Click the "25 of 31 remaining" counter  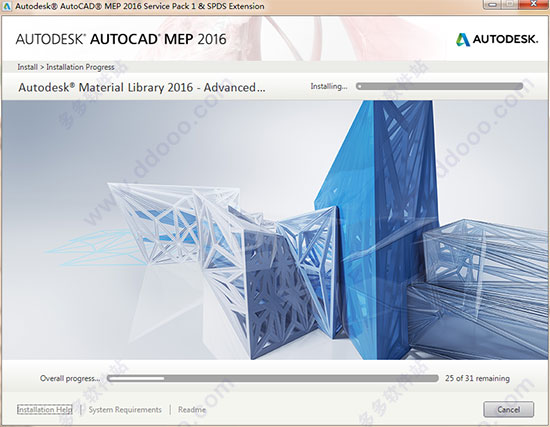click(x=477, y=378)
